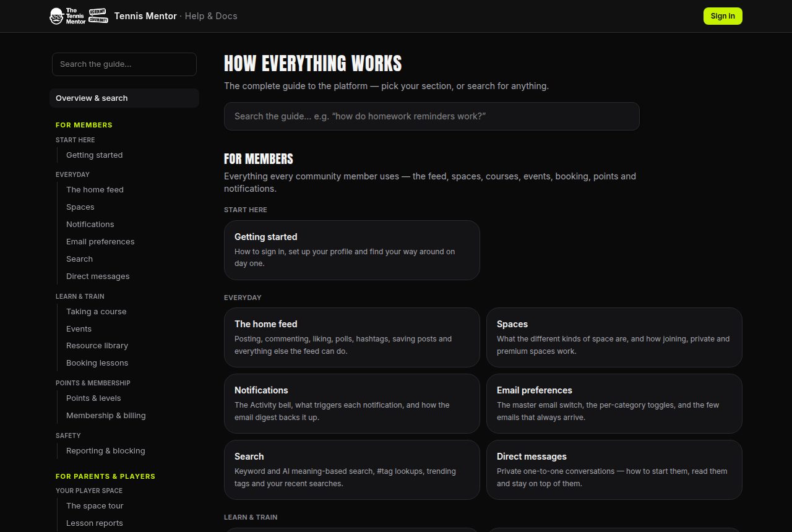Viewport: 792px width, 532px height.
Task: Click the Sign in button
Action: click(723, 16)
